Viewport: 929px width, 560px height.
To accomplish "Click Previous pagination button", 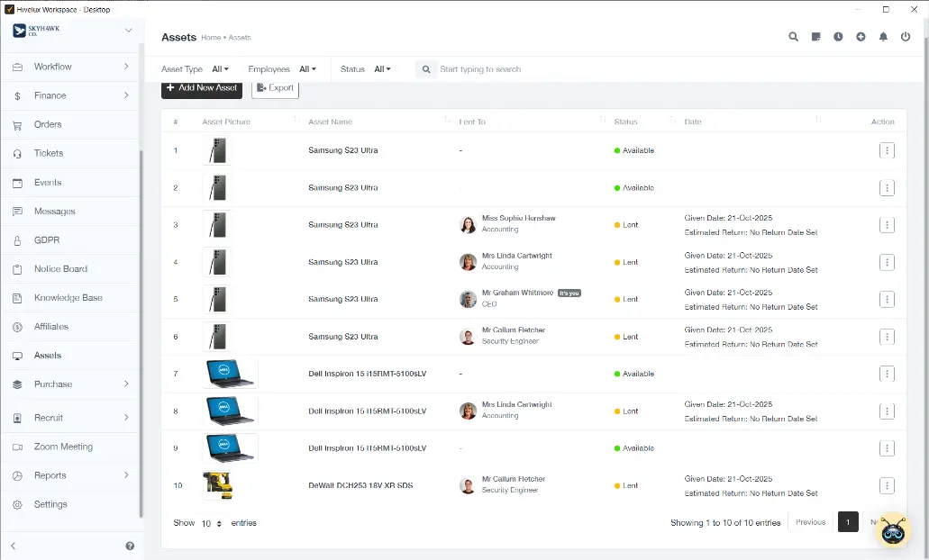I will [810, 522].
